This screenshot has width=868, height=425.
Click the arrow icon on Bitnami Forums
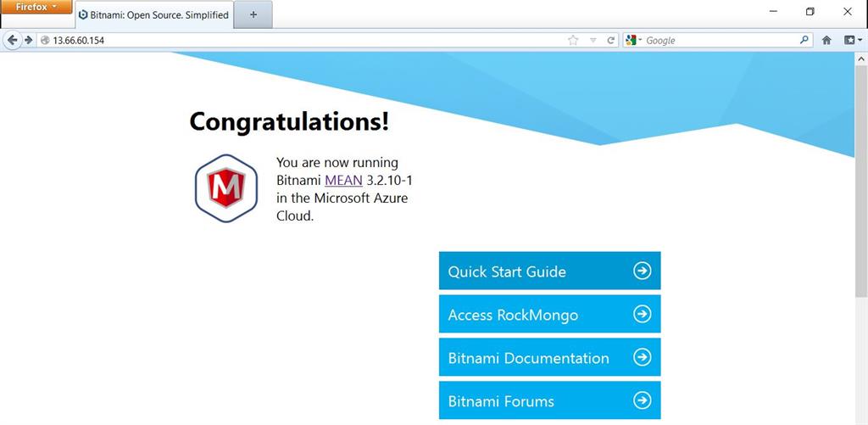(x=643, y=400)
